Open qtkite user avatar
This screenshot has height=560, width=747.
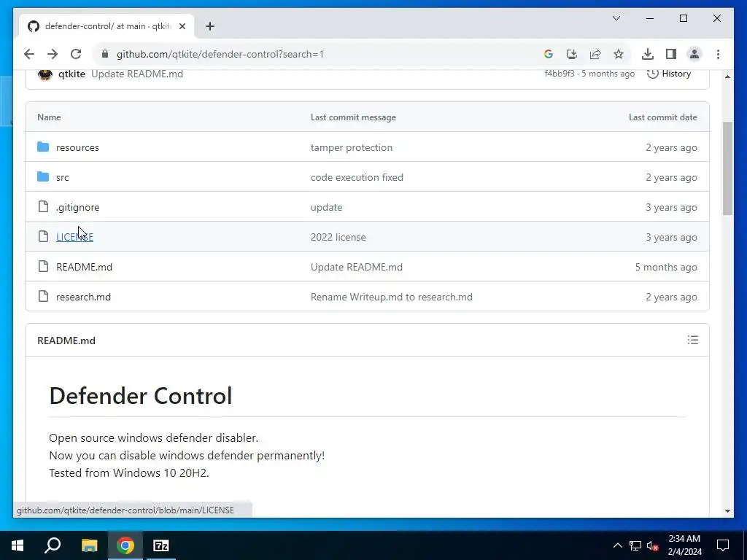(45, 74)
